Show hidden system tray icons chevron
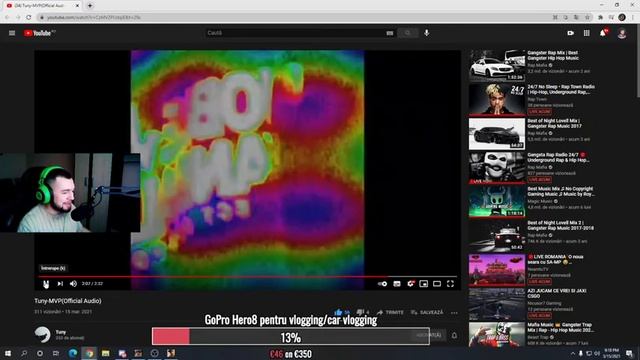This screenshot has width=640, height=360. [573, 353]
